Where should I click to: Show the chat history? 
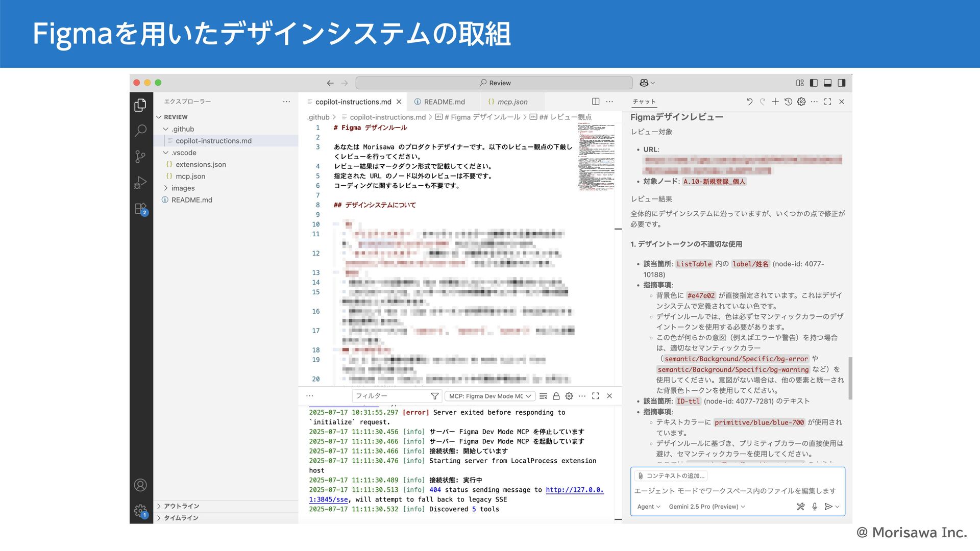point(788,102)
